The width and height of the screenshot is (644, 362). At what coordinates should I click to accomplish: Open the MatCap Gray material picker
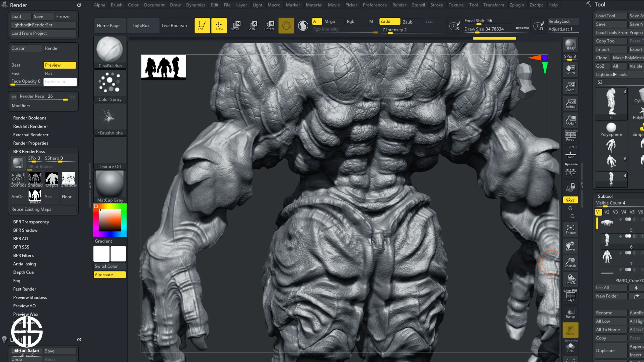(x=110, y=187)
